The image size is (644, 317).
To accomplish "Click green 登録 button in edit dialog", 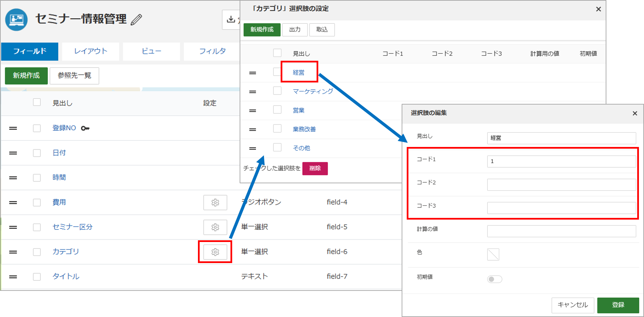I will coord(618,305).
